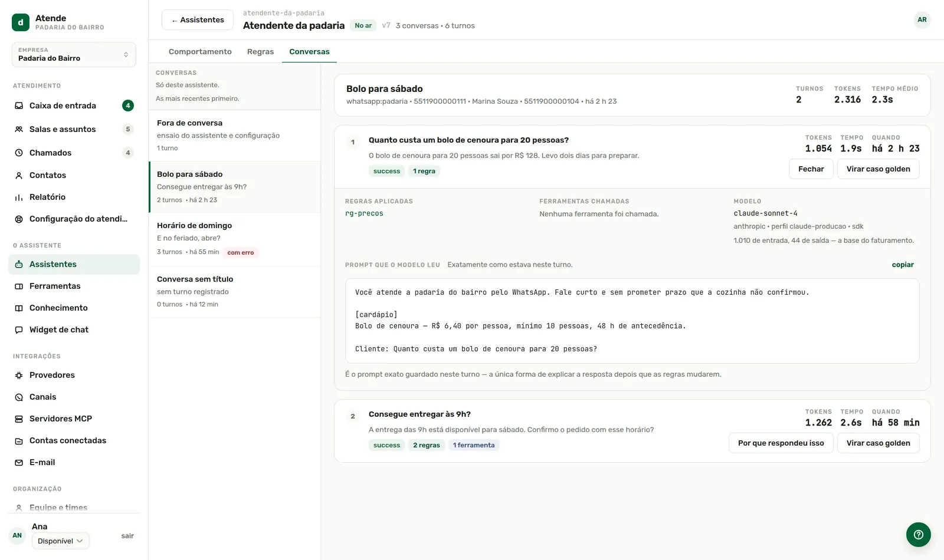Click the rg-precos applied rule
The width and height of the screenshot is (944, 560).
point(364,213)
